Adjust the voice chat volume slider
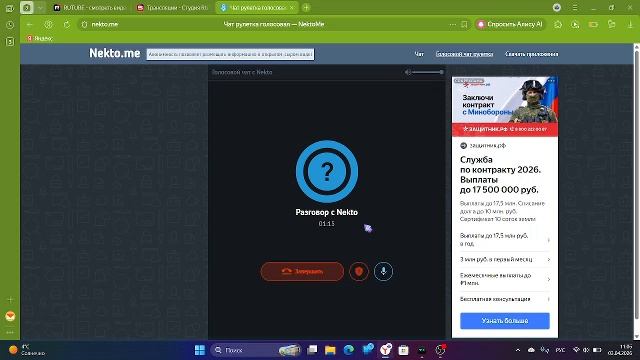The width and height of the screenshot is (640, 360). click(x=427, y=72)
